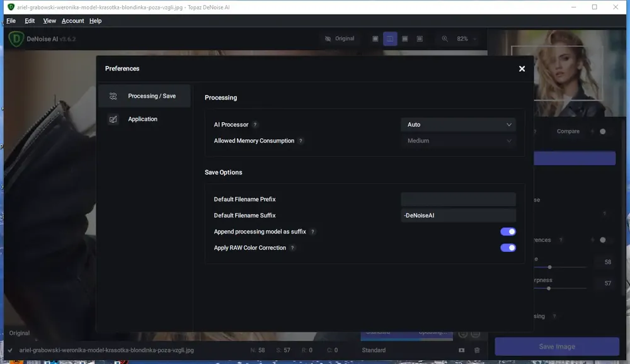Viewport: 630px width, 364px height.
Task: Click the S: 57 value in the file row
Action: pyautogui.click(x=283, y=350)
